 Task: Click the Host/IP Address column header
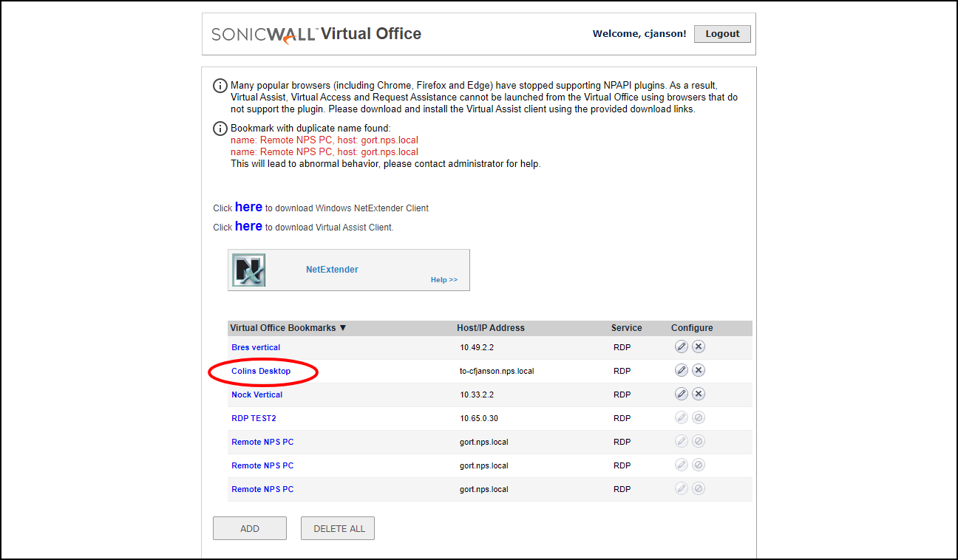click(x=491, y=328)
